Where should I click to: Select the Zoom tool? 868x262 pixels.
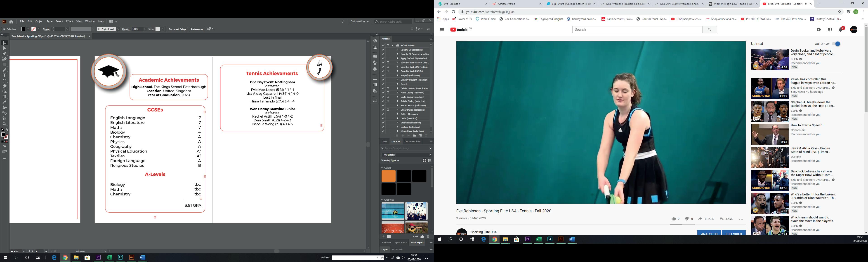pos(5,124)
